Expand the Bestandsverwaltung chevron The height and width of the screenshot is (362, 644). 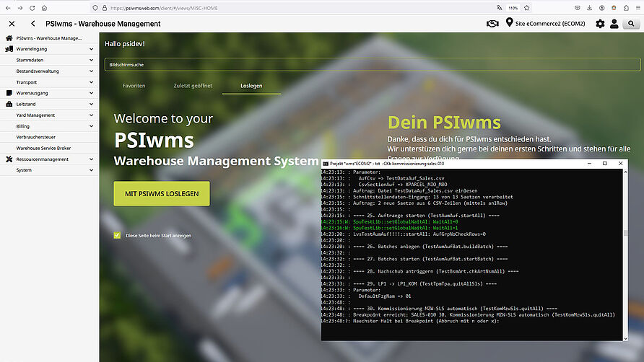(91, 71)
